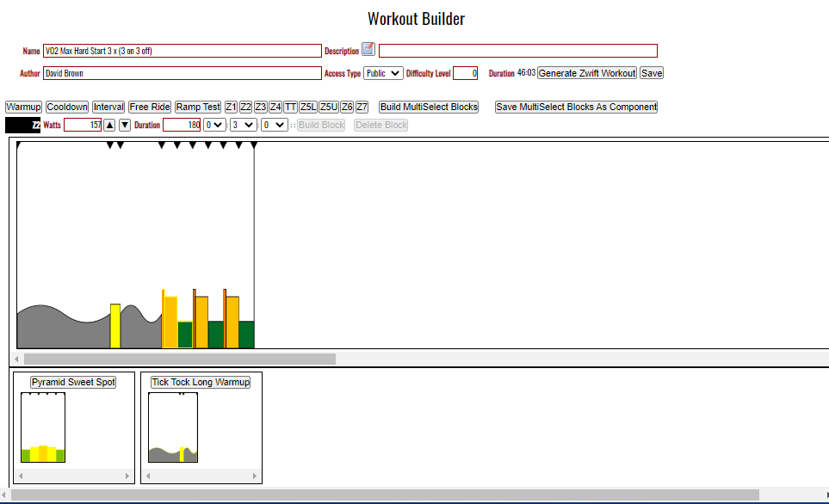The width and height of the screenshot is (829, 504).
Task: Save MultiSelect Blocks As Component
Action: (x=576, y=108)
